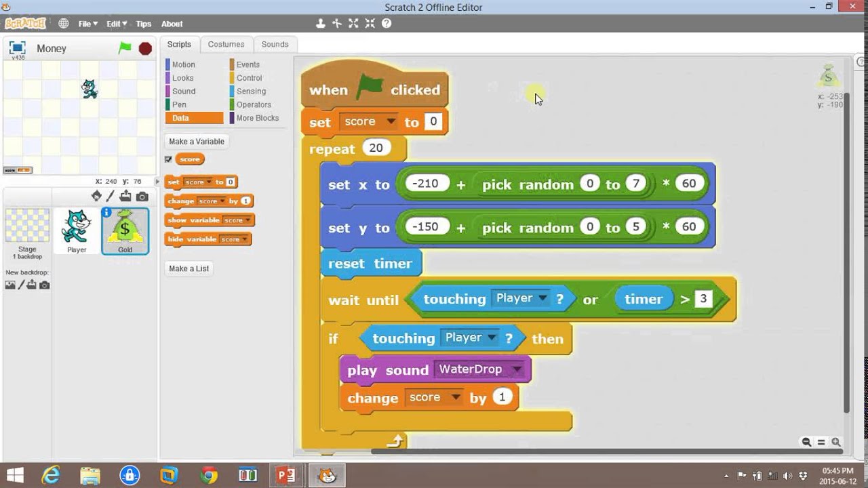Select the Player sprite thumbnail
This screenshot has width=868, height=488.
(x=77, y=231)
